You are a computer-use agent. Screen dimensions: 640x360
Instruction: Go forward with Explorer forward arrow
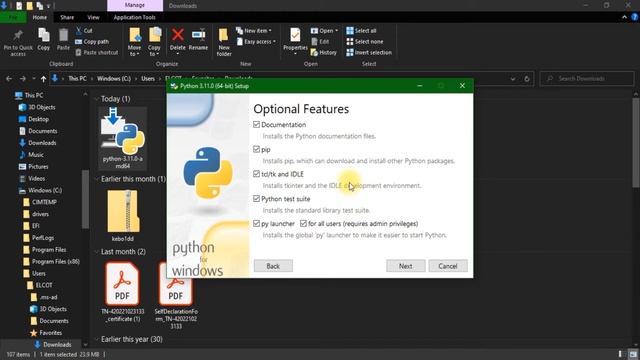click(23, 78)
